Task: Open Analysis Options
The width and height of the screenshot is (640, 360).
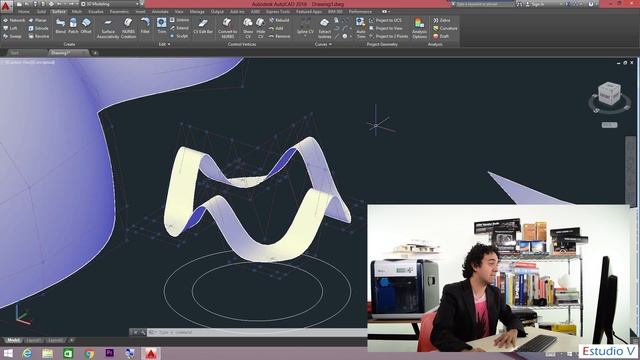Action: click(x=419, y=28)
